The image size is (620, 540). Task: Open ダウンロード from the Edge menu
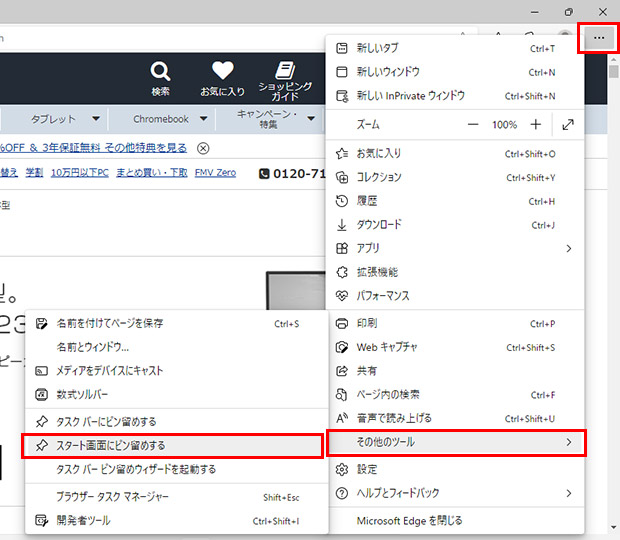click(379, 225)
